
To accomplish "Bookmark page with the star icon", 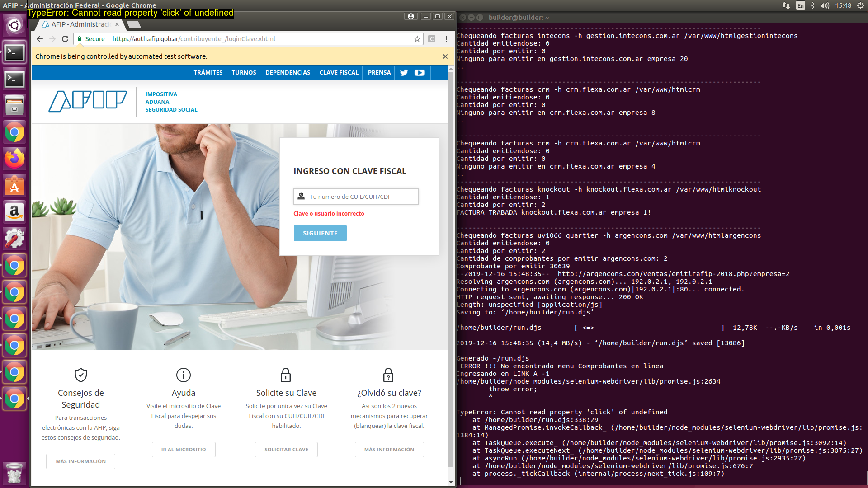I will tap(417, 39).
